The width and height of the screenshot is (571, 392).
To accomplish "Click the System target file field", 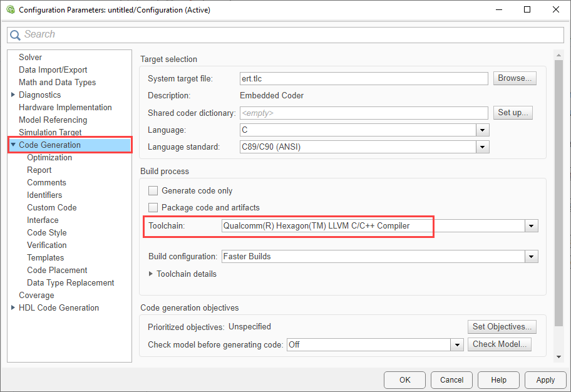I will point(364,79).
